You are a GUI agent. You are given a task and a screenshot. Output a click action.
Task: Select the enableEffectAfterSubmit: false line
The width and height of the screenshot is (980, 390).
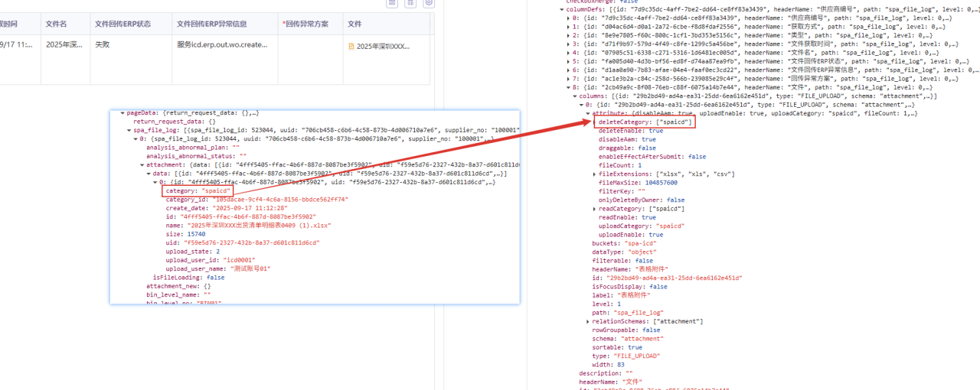(652, 156)
